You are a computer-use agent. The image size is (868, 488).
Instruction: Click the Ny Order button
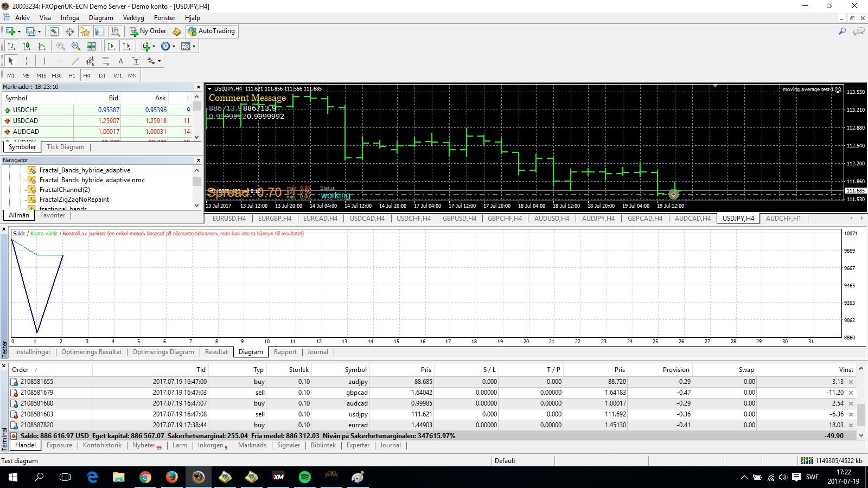[x=148, y=31]
